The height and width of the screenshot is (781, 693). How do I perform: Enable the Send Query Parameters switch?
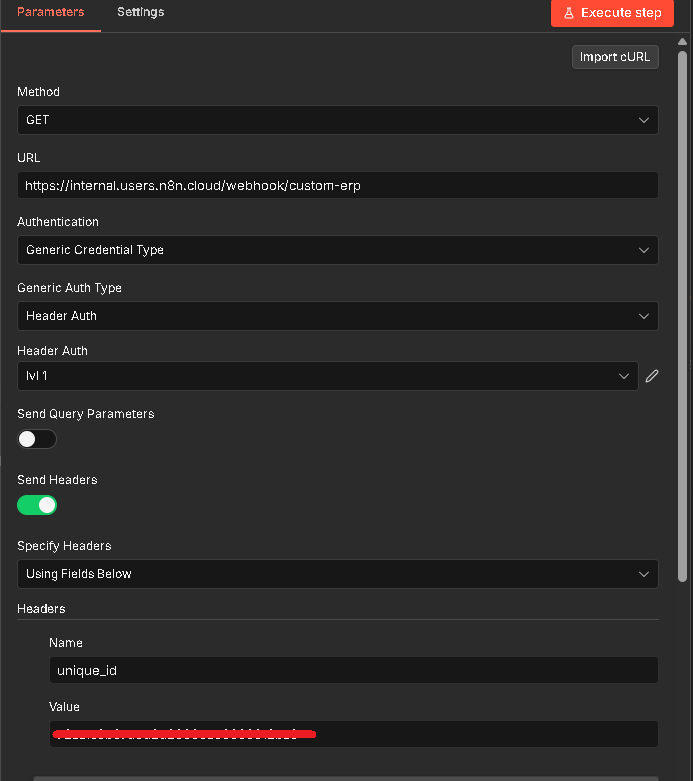point(37,439)
